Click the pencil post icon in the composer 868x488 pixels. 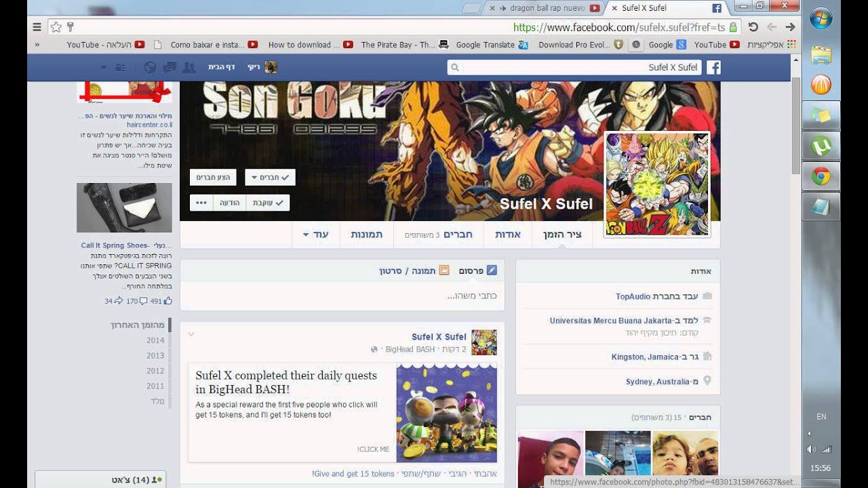(x=492, y=270)
